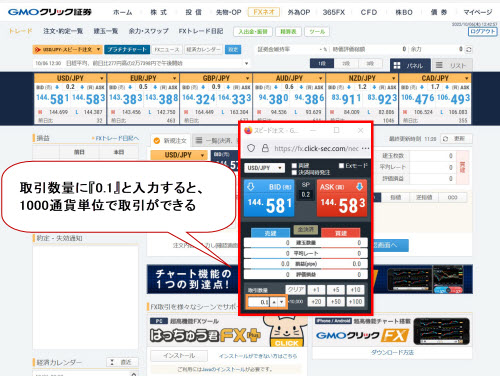This screenshot has height=376, width=500.
Task: Click the ログアウト button
Action: point(482,32)
